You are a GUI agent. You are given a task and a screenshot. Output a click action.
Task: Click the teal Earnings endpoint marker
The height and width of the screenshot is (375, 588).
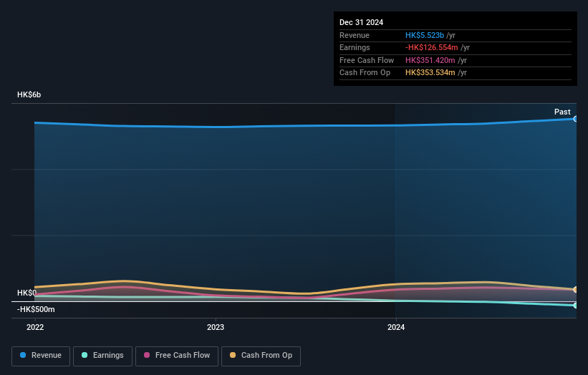575,306
